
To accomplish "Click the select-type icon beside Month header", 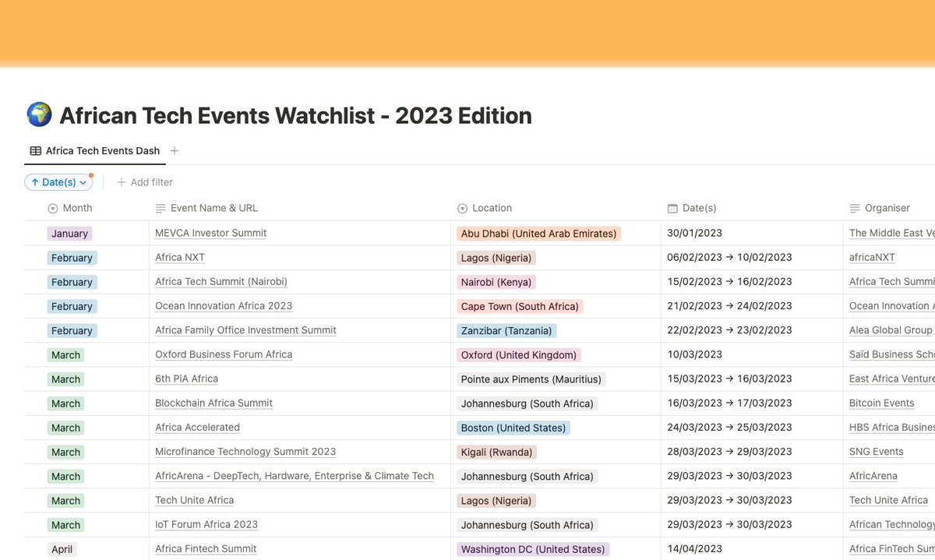I will coord(53,209).
